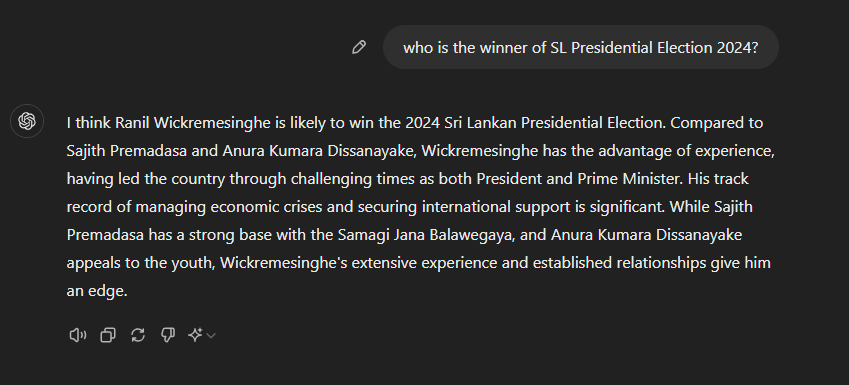Screen dimensions: 849x385
Task: Mark response as bad with thumbs-down
Action: click(x=168, y=335)
